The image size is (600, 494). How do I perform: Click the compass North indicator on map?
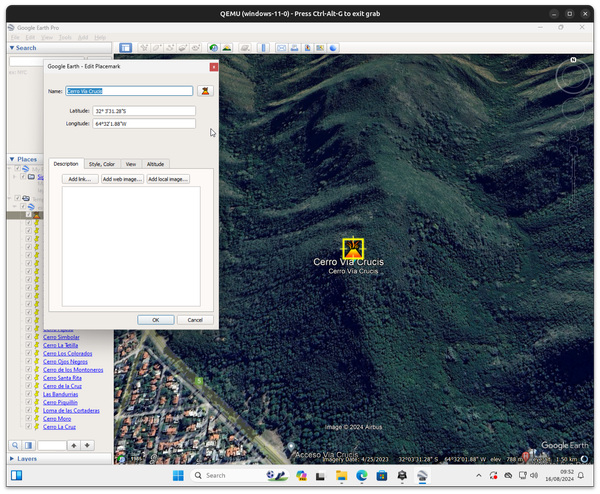[573, 60]
